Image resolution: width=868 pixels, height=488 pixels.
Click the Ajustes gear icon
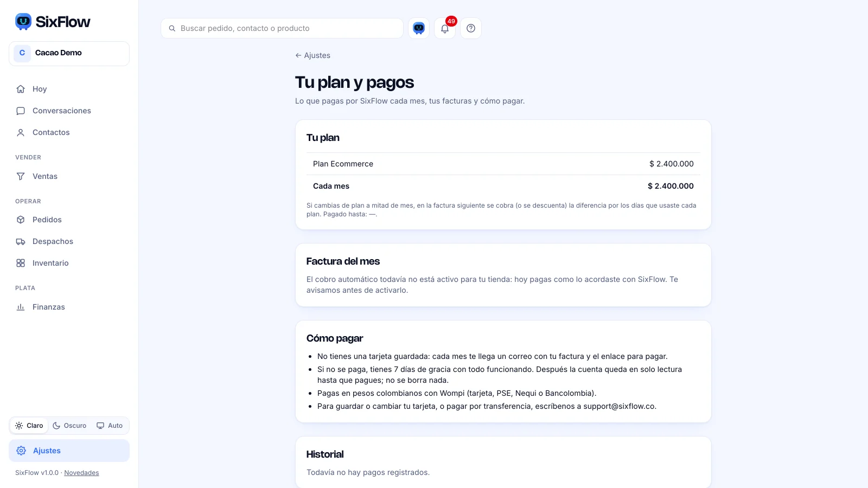pyautogui.click(x=21, y=451)
